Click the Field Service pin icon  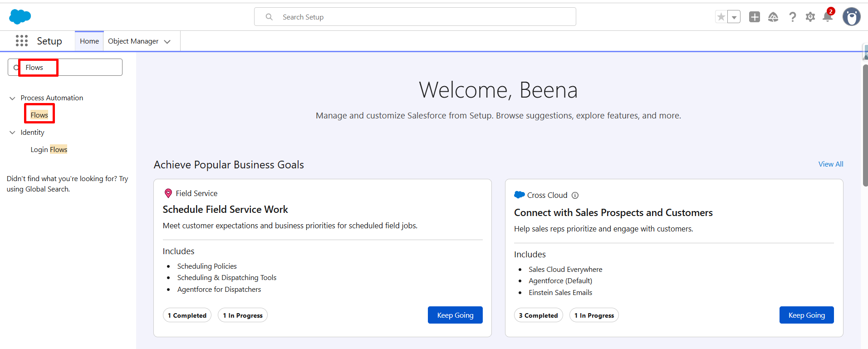168,193
